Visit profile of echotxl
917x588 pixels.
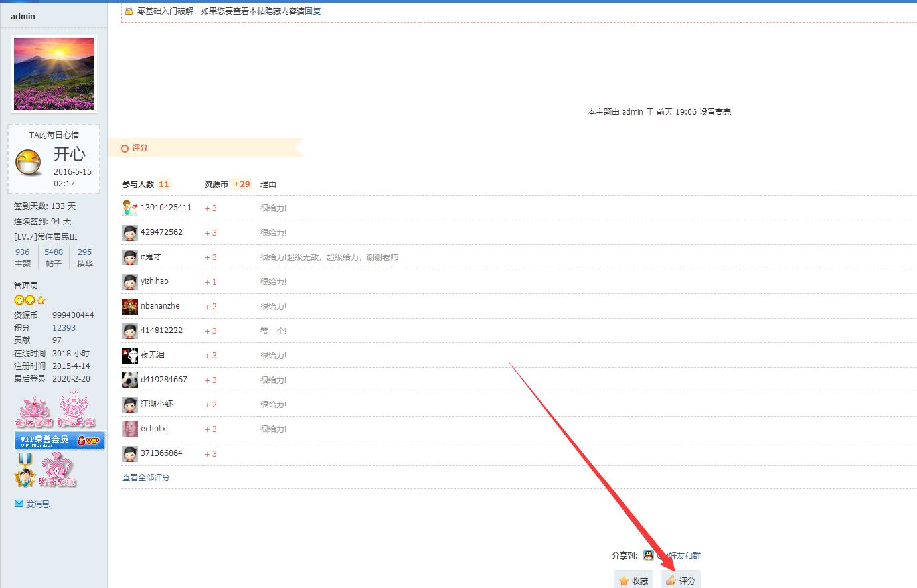(154, 429)
